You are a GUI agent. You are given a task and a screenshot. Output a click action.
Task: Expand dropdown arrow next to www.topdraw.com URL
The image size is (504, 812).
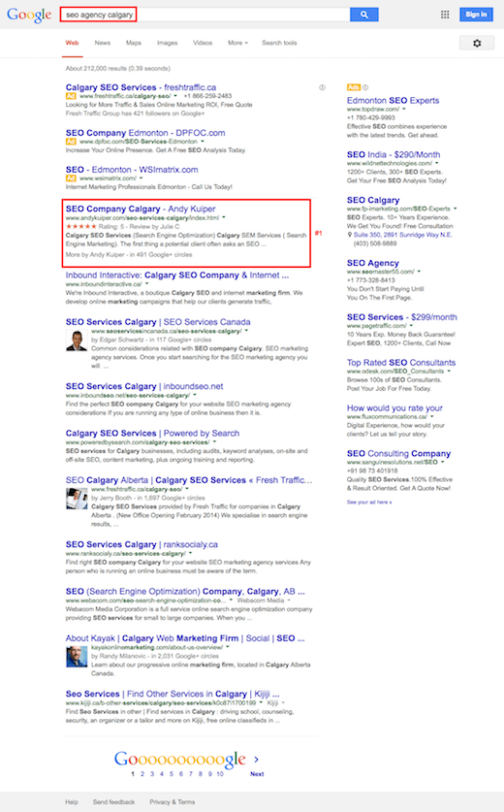(x=404, y=110)
